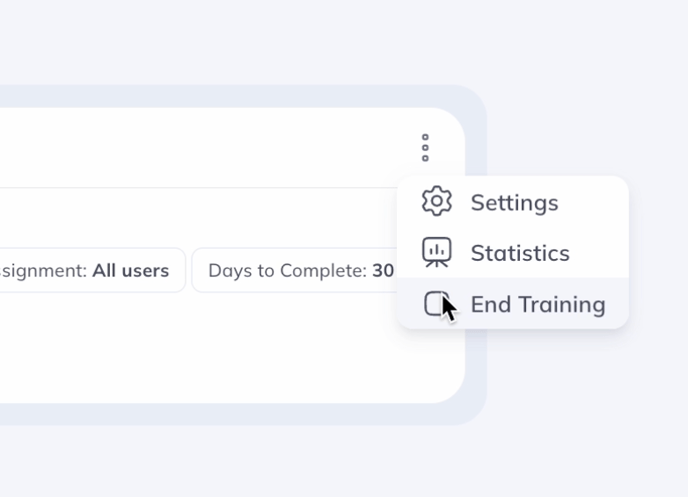Click the Settings gear icon
Image resolution: width=688 pixels, height=497 pixels.
437,201
